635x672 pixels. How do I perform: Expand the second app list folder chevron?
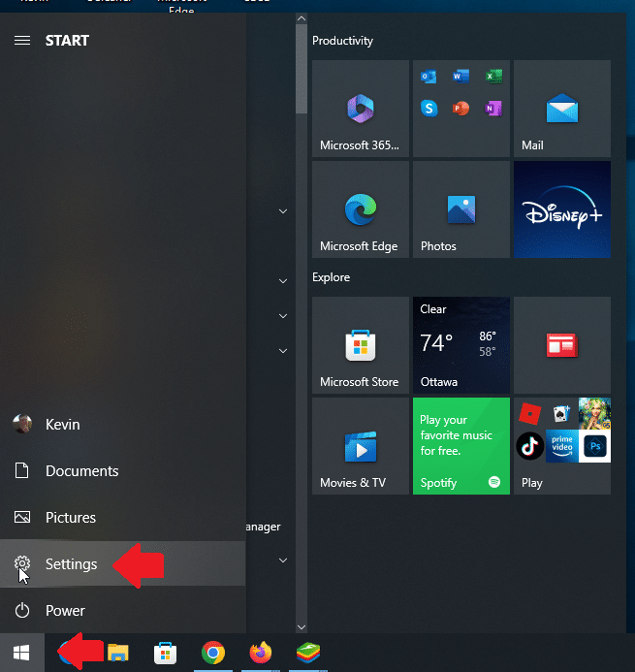pos(283,281)
